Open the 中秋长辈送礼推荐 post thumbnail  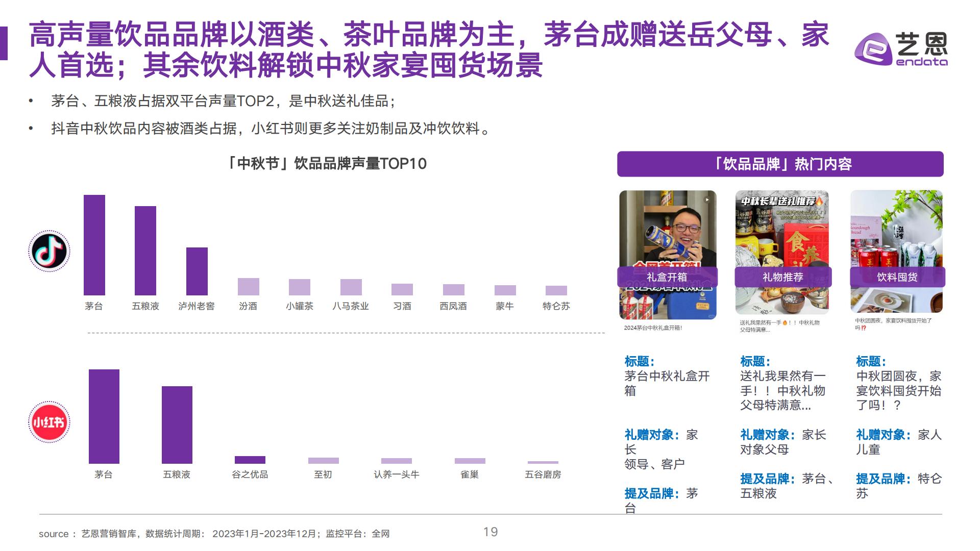tap(782, 253)
